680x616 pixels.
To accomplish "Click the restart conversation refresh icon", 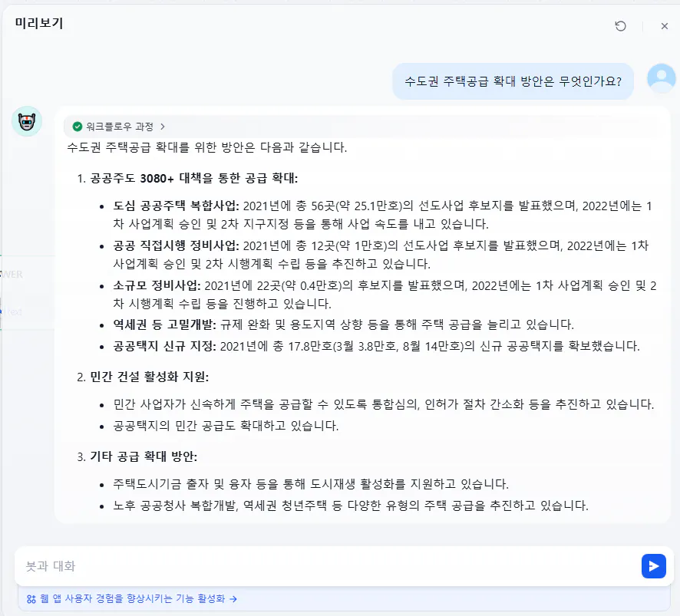I will coord(621,26).
